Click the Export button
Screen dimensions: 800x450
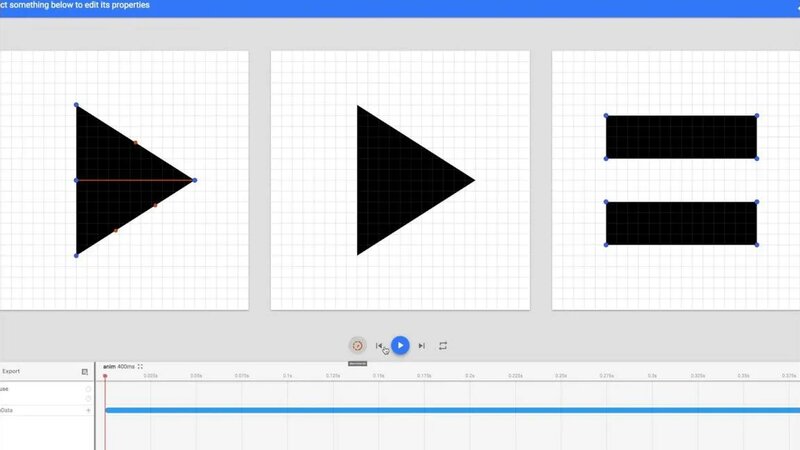tap(11, 371)
